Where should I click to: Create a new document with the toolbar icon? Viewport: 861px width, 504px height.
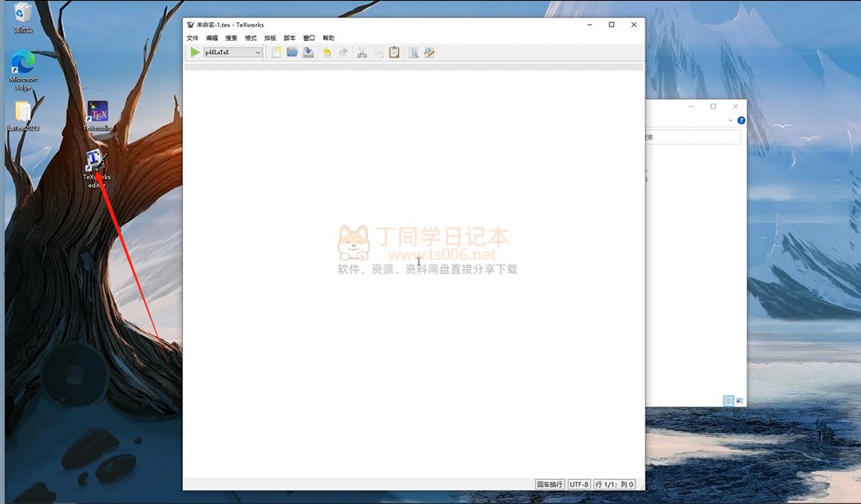click(x=276, y=52)
